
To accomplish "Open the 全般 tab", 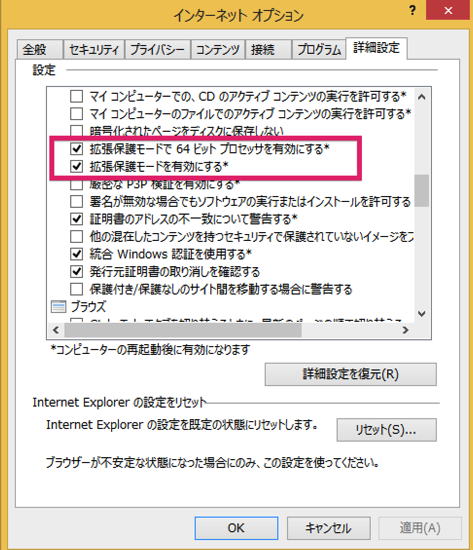I will (x=40, y=49).
